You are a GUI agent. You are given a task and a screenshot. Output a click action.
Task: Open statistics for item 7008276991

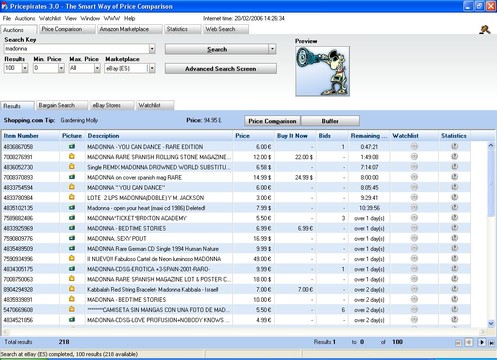coord(454,156)
